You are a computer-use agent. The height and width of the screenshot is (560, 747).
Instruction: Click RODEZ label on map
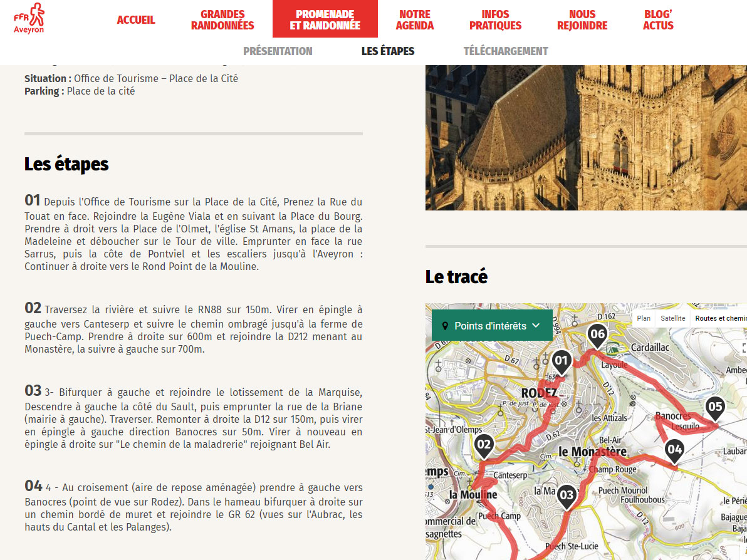coord(539,393)
